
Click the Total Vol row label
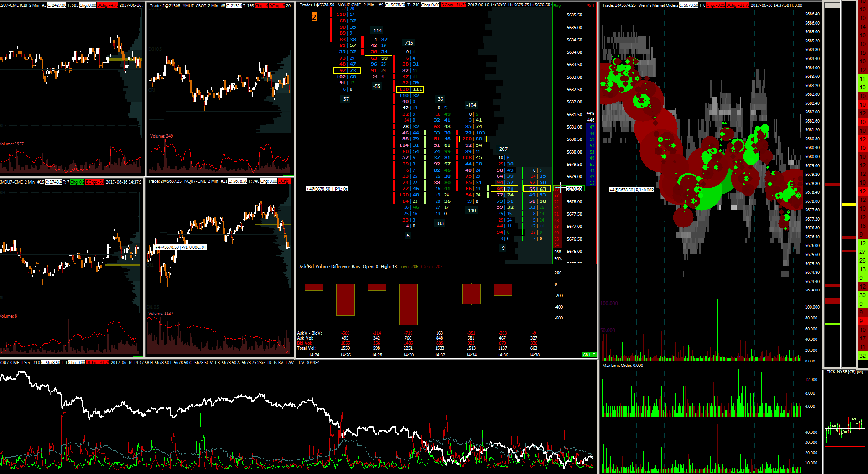click(x=306, y=348)
